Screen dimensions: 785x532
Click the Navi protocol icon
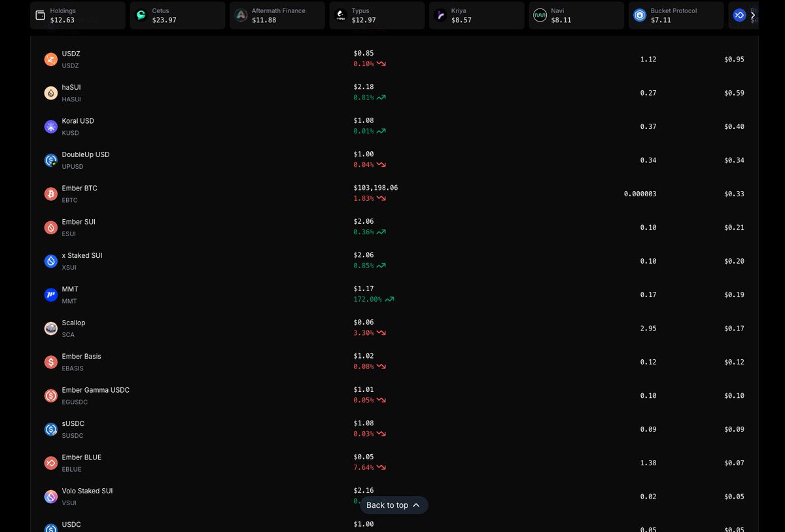tap(540, 15)
